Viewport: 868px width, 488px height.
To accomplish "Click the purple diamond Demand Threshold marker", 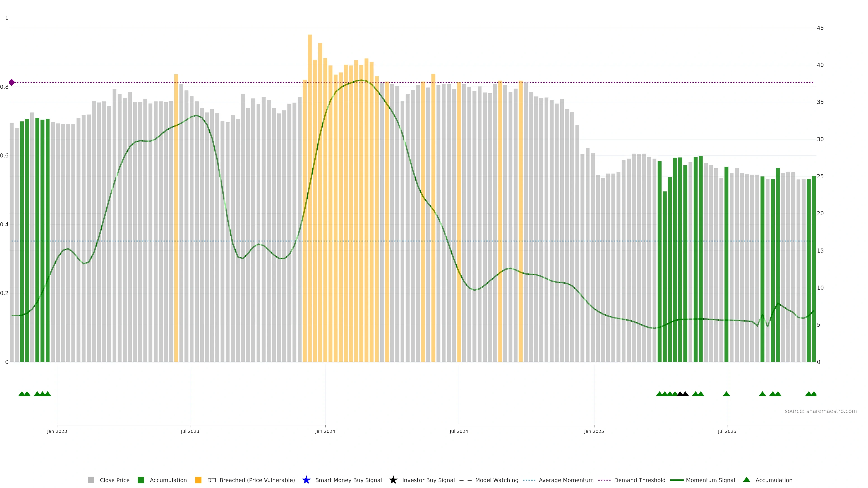I will coord(12,82).
